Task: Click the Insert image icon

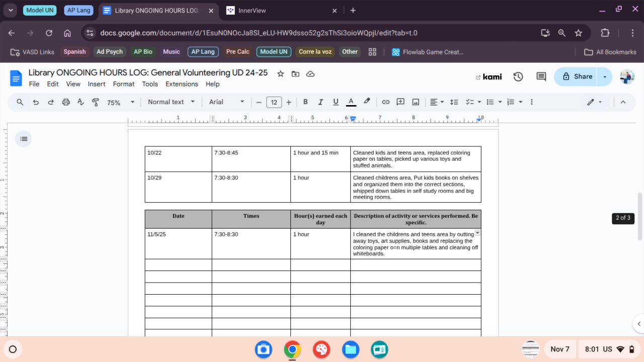Action: point(416,102)
